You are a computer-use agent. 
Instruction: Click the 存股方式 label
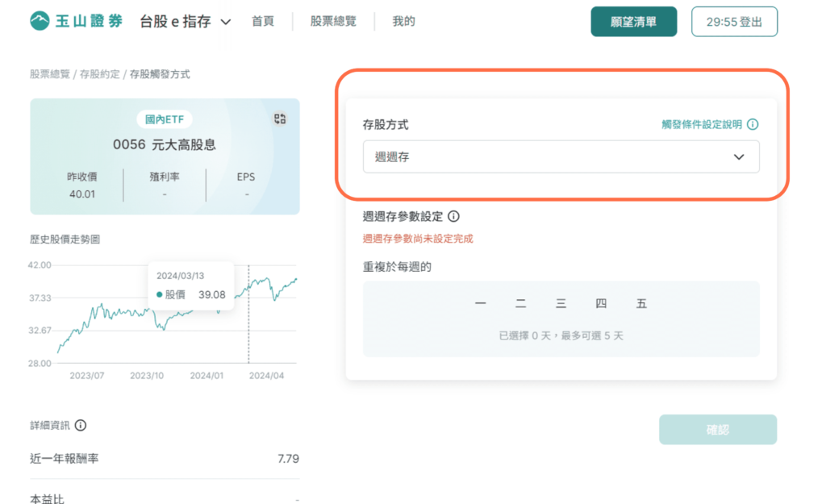pyautogui.click(x=386, y=125)
